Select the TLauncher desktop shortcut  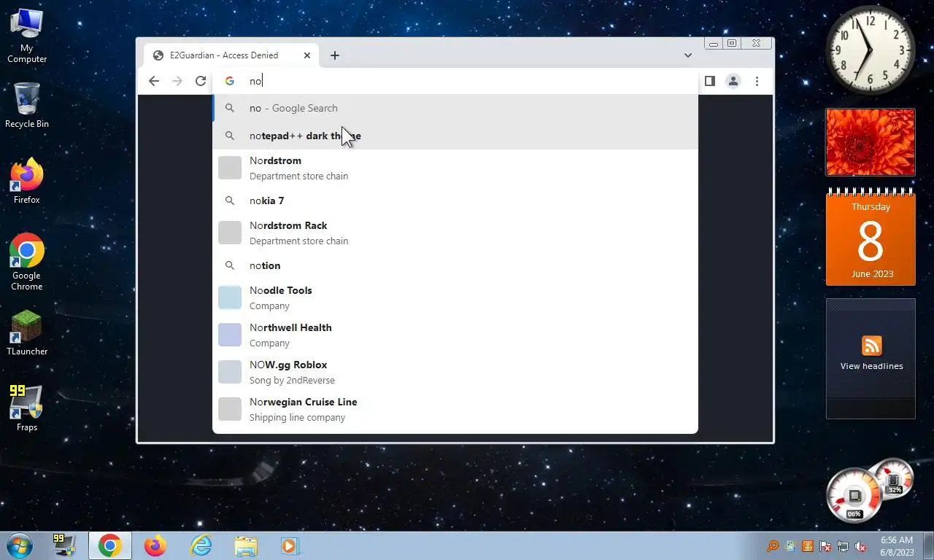(27, 333)
